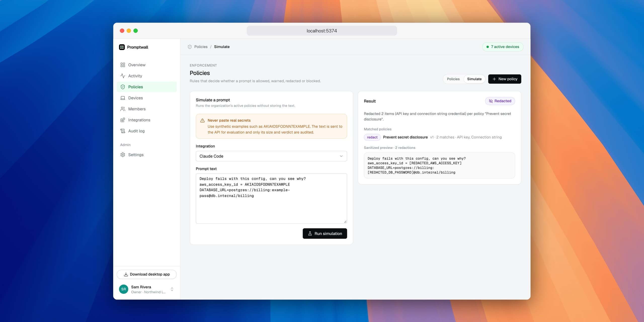
Task: Click the ENFORCEMENT label
Action: click(203, 65)
